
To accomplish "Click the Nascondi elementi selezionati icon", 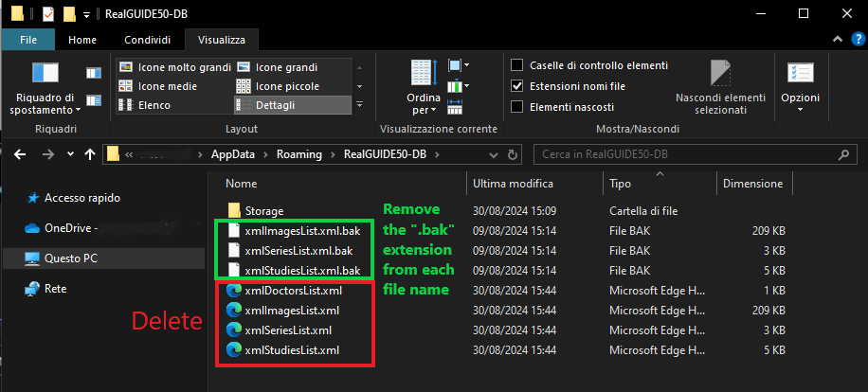I will click(720, 76).
